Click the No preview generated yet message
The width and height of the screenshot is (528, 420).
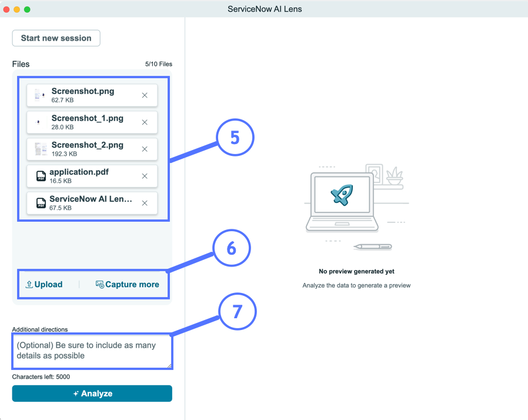[x=356, y=271]
